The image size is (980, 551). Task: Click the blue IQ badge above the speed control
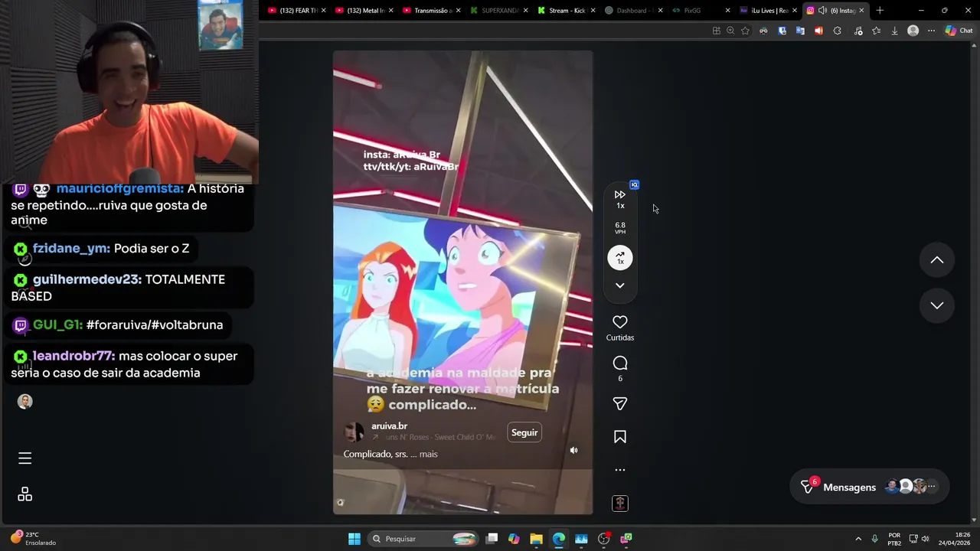(x=634, y=184)
